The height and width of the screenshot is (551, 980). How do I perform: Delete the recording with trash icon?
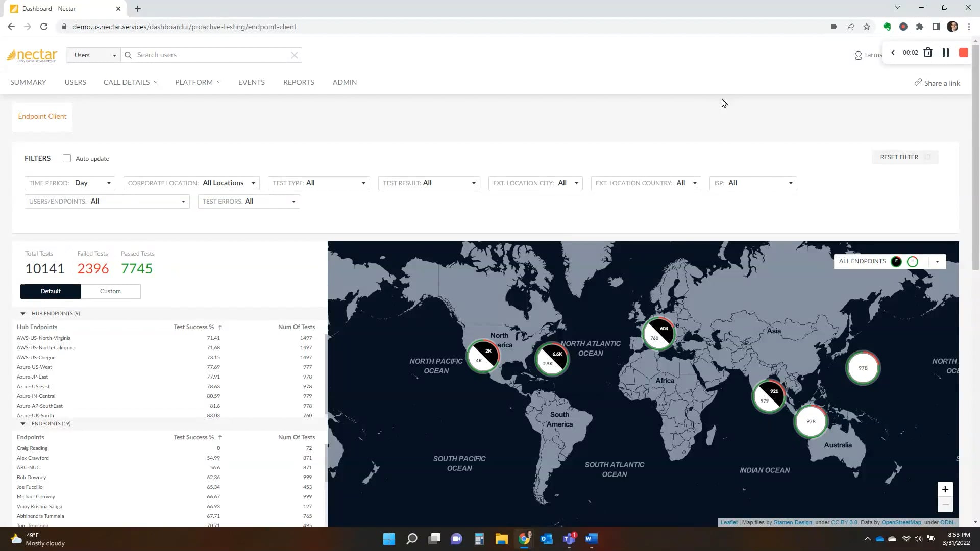928,53
